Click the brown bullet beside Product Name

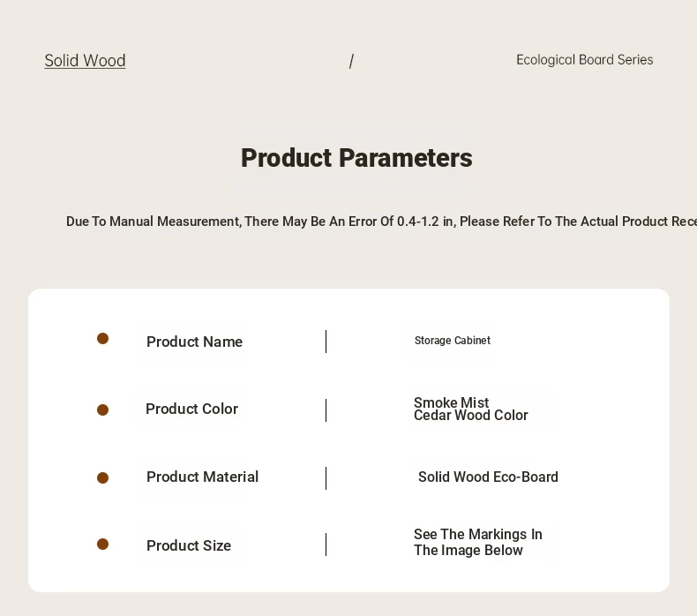102,339
